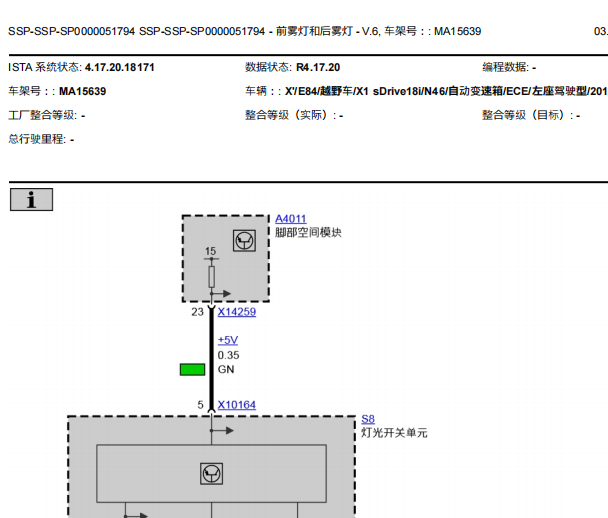Select the 工厂整合等级 label

pos(43,115)
